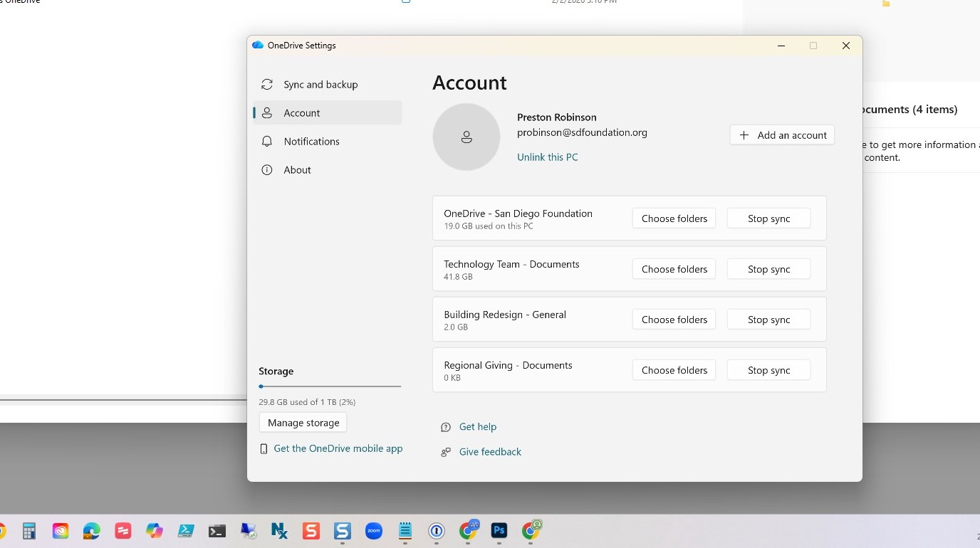Screen dimensions: 980x548
Task: Click the Give feedback link
Action: coord(490,452)
